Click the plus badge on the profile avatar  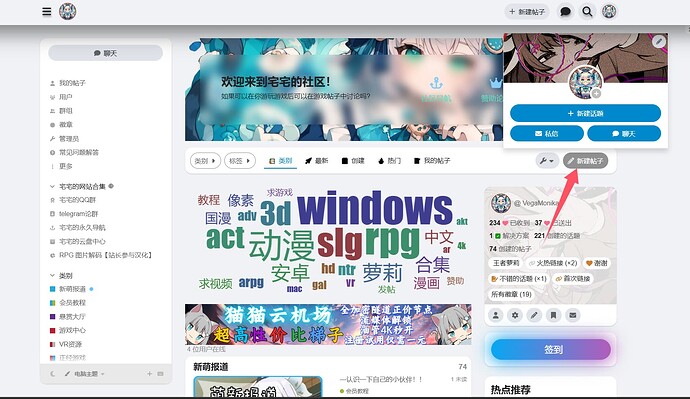(596, 94)
